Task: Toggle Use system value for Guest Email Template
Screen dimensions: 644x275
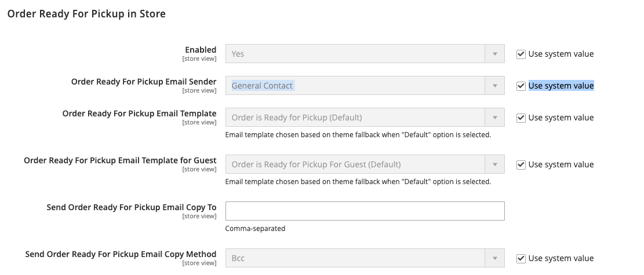Action: (521, 164)
